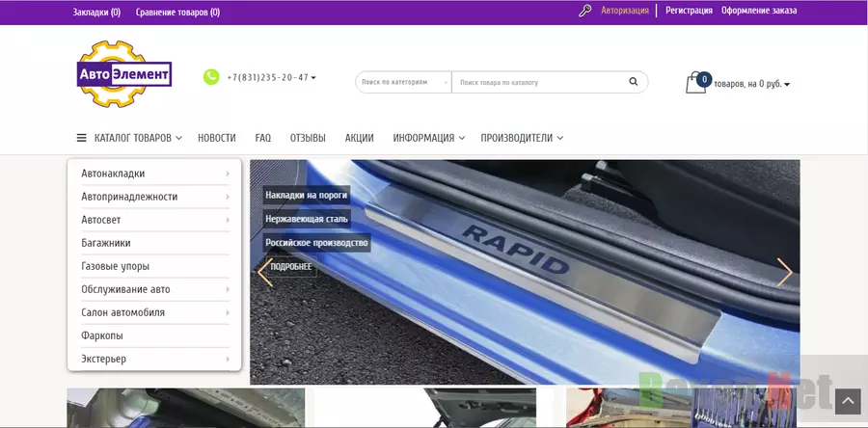Viewport: 868px width, 428px height.
Task: Click Оформление заказа link
Action: (759, 11)
